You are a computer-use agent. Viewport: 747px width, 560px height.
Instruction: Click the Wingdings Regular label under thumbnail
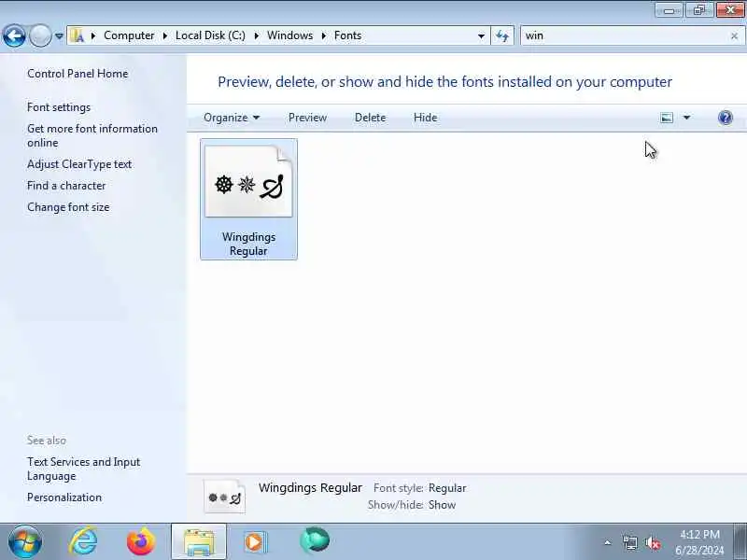tap(248, 244)
